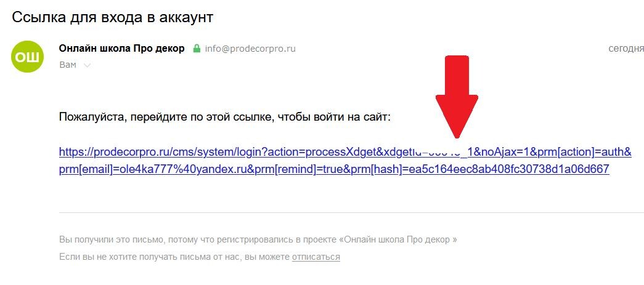Click the green padlock security icon
Image resolution: width=644 pixels, height=285 pixels.
point(197,49)
